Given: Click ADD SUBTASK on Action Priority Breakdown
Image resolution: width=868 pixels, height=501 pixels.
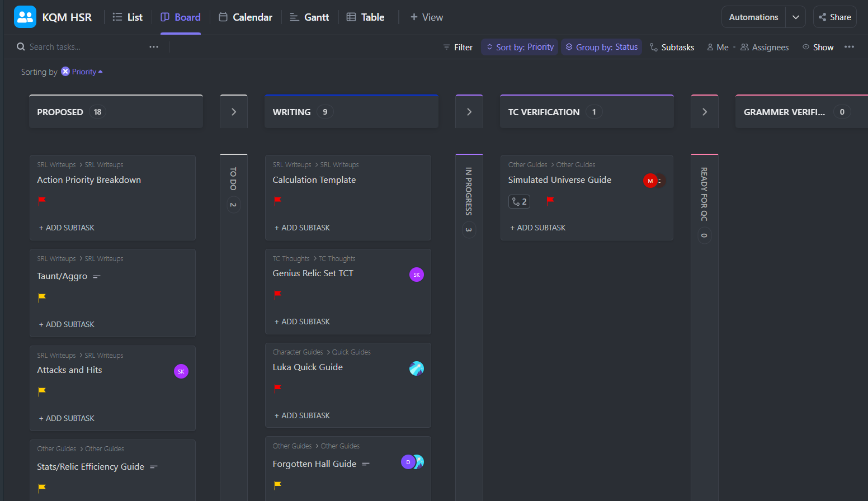Looking at the screenshot, I should pos(67,228).
